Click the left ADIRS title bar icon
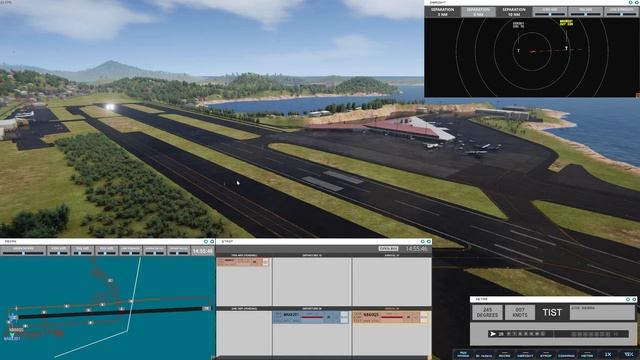The image size is (640, 360). click(206, 242)
